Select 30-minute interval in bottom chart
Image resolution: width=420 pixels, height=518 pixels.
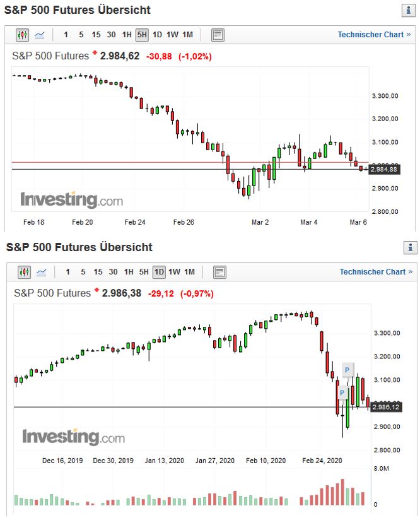point(113,272)
